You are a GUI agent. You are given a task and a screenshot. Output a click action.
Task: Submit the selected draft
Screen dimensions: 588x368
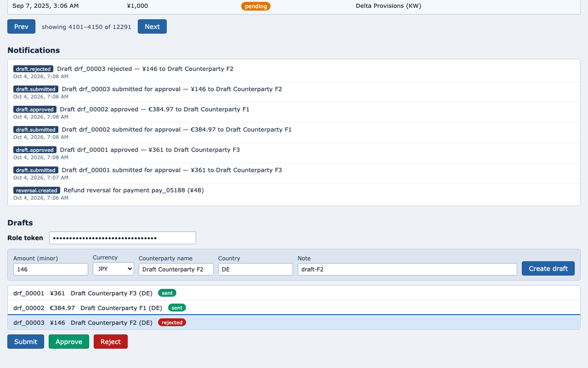coord(25,342)
